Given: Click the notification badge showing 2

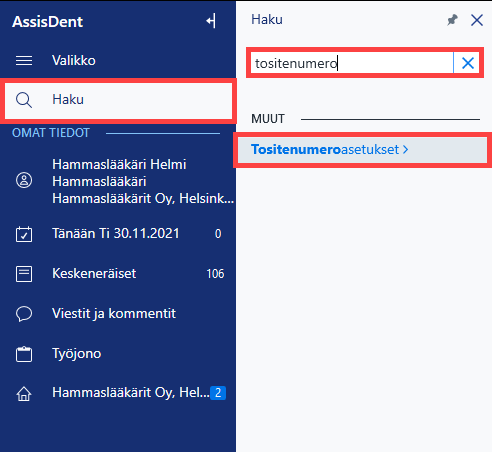Looking at the screenshot, I should (x=218, y=393).
